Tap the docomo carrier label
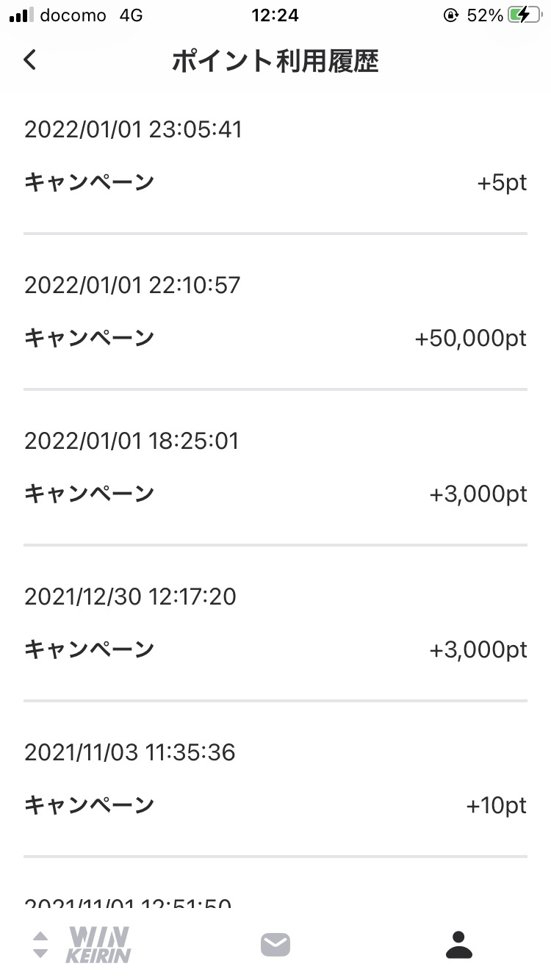Image resolution: width=551 pixels, height=980 pixels. 73,15
